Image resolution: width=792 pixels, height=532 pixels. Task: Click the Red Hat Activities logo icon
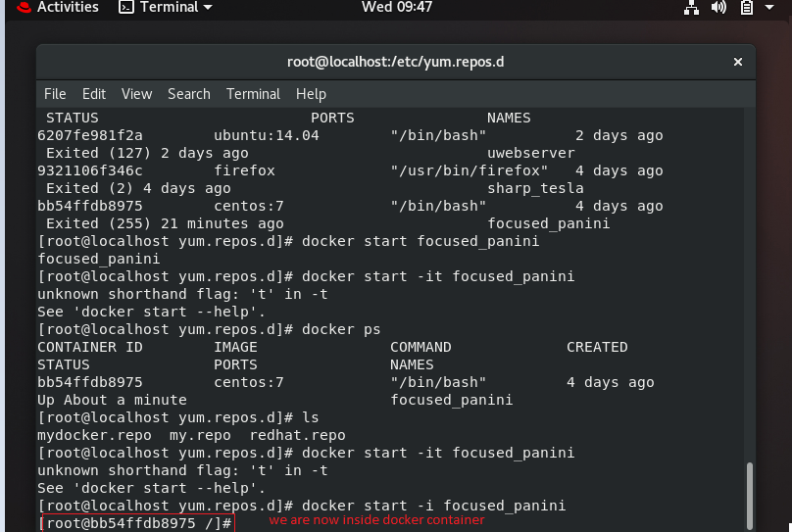tap(24, 7)
